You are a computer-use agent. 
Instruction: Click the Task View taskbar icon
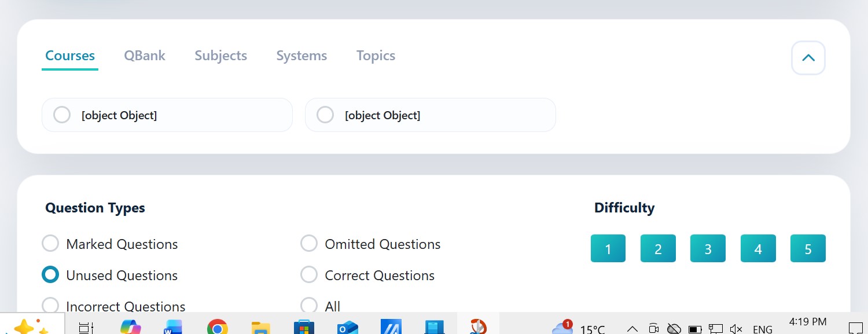tap(86, 328)
